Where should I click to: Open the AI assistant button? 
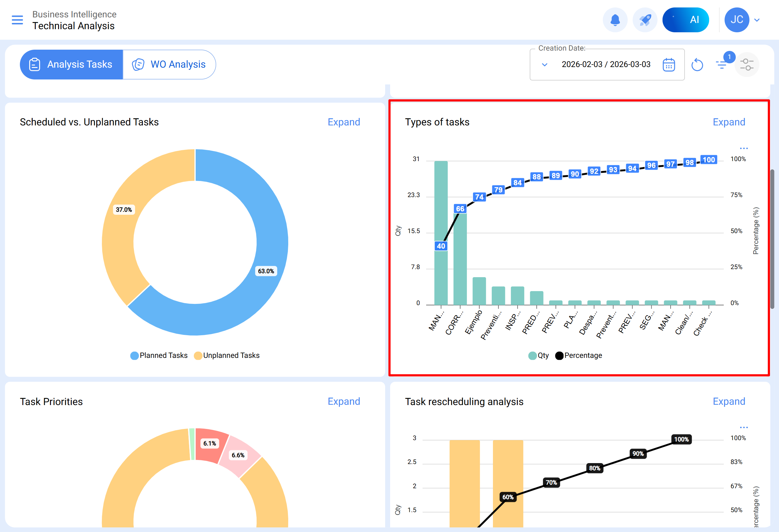point(686,20)
